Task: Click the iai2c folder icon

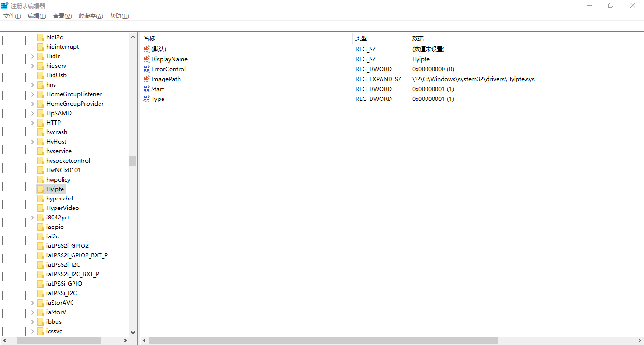Action: pos(40,236)
